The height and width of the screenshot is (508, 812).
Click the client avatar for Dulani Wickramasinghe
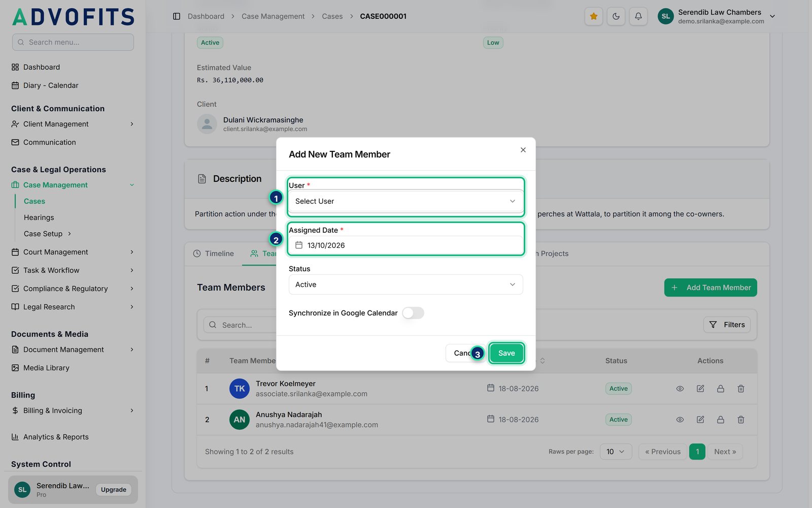coord(207,124)
